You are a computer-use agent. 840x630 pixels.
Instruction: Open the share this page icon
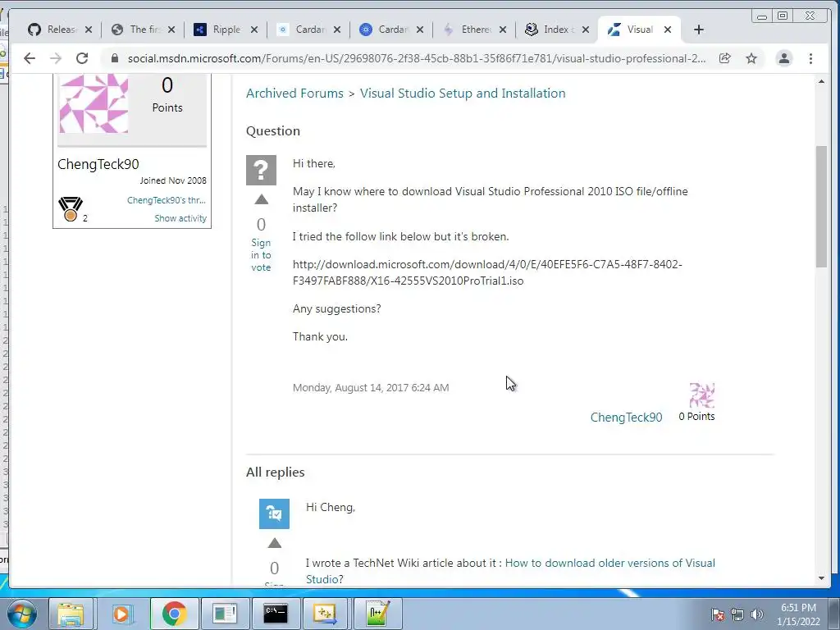(x=725, y=58)
